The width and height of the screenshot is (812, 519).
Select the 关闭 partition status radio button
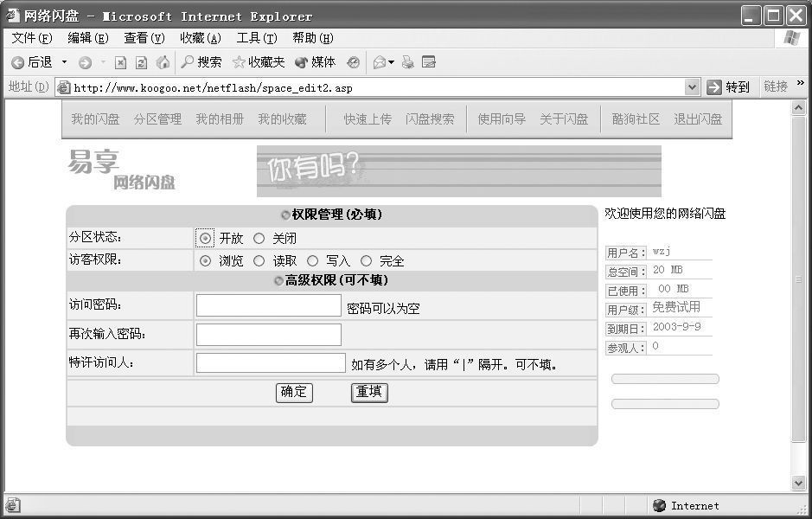click(259, 239)
